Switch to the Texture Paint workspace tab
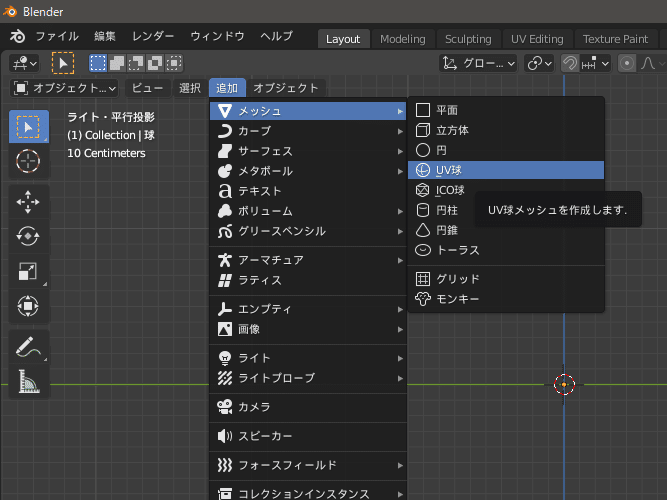Screen dimensions: 667x500 click(x=616, y=39)
